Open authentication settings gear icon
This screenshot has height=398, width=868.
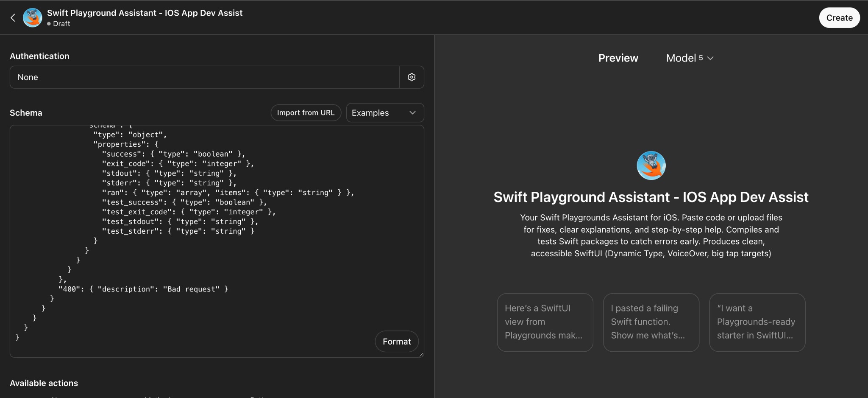coord(411,77)
